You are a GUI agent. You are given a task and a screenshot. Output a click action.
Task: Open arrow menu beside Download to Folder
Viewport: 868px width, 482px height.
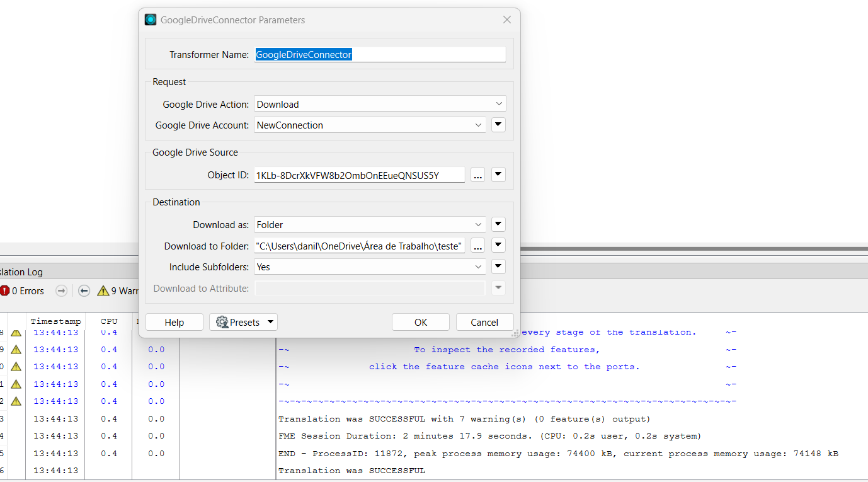pyautogui.click(x=498, y=246)
